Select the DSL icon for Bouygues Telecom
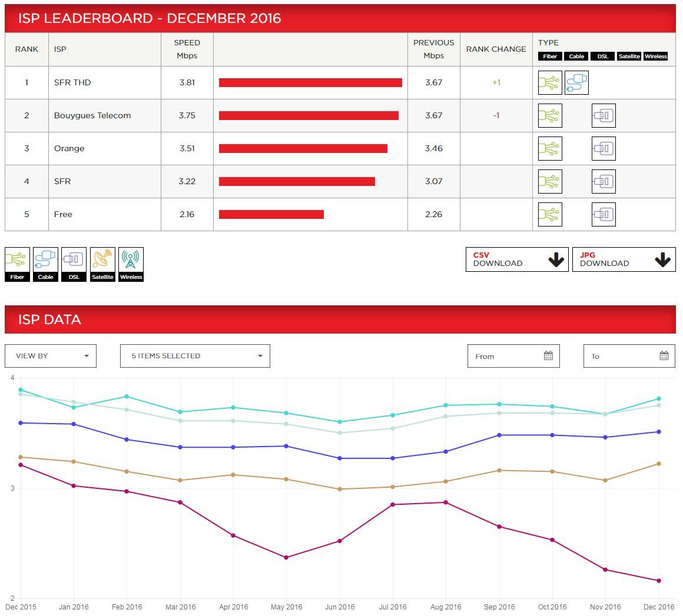This screenshot has height=616, width=683. (604, 115)
